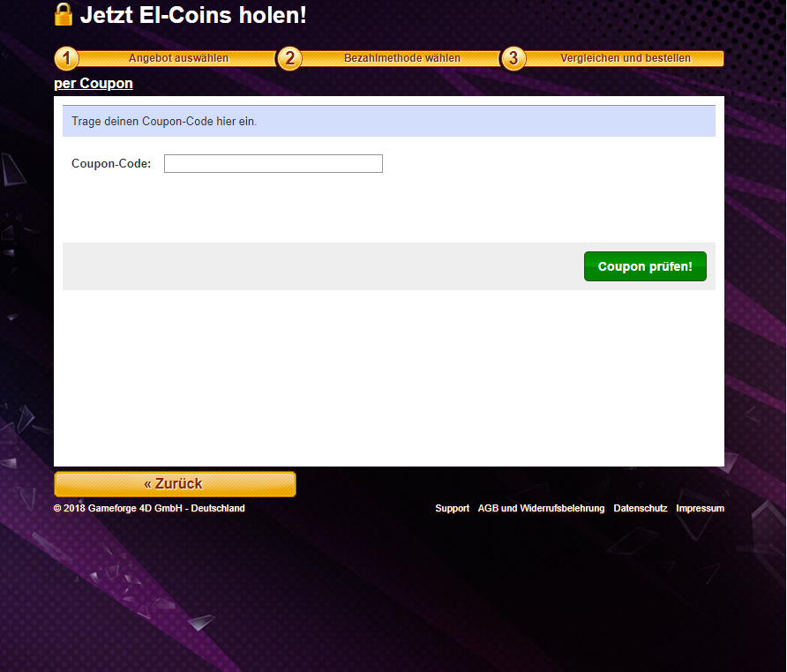Click the per Coupon heading link
The width and height of the screenshot is (787, 672).
click(94, 83)
